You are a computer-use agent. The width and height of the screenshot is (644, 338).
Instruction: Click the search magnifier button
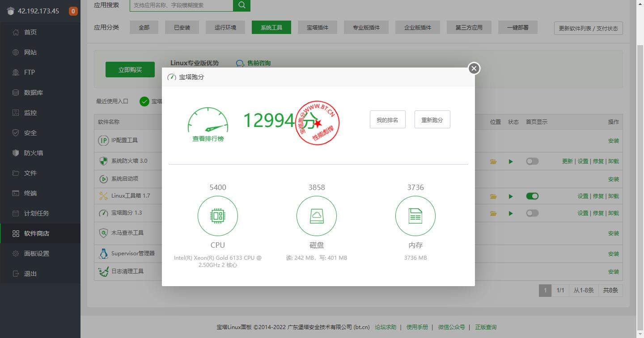point(242,5)
